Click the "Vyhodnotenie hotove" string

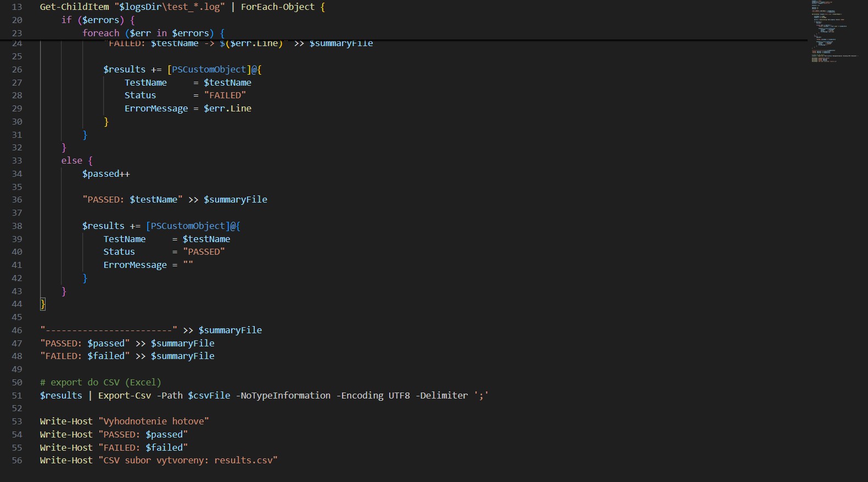point(153,422)
